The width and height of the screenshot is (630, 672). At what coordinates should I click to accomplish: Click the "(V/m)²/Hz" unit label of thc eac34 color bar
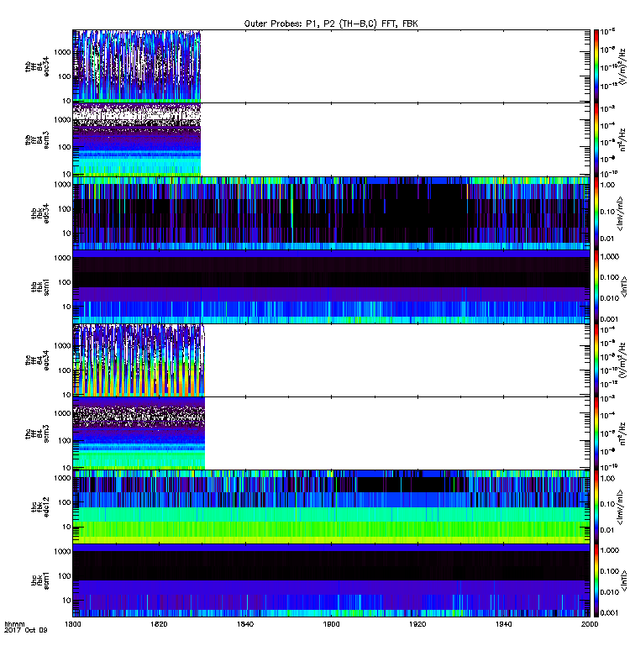click(622, 360)
